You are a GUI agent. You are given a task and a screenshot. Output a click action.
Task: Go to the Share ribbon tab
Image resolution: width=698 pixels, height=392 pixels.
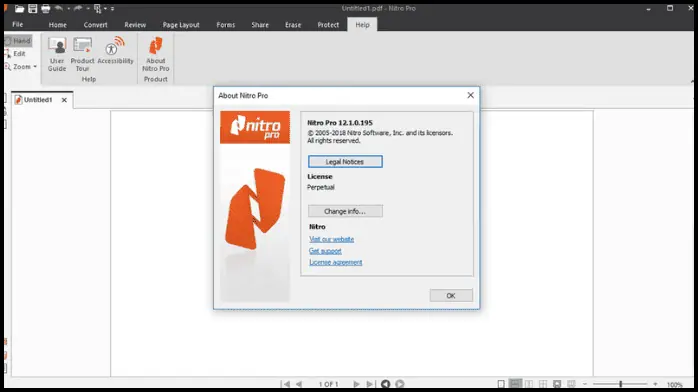[x=260, y=25]
